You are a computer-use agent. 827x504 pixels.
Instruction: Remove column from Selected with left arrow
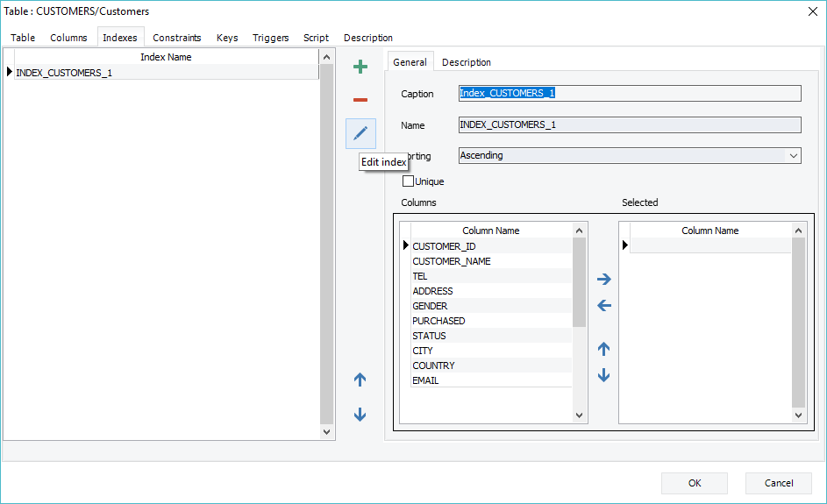pos(603,306)
